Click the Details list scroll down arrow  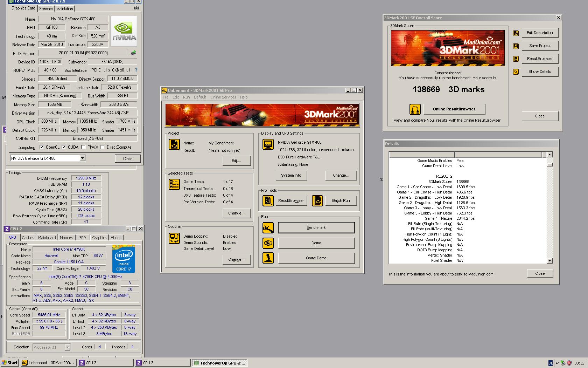[x=549, y=261]
